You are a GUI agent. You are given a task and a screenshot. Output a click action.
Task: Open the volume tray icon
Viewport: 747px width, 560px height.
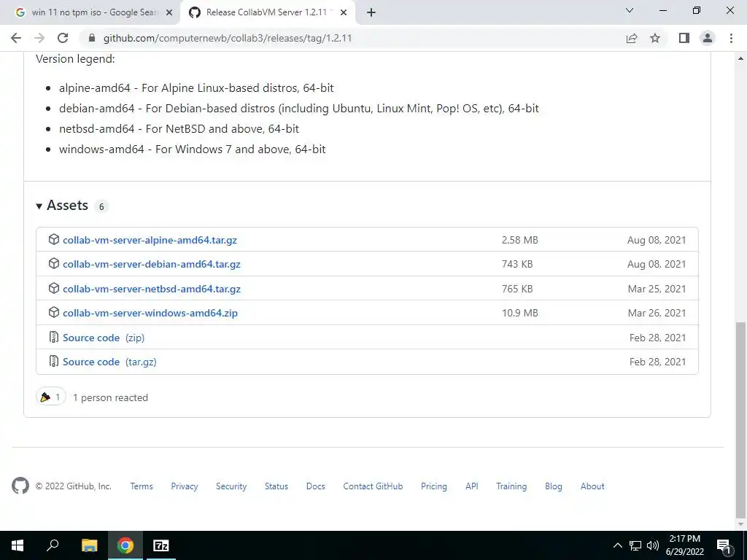pyautogui.click(x=652, y=545)
